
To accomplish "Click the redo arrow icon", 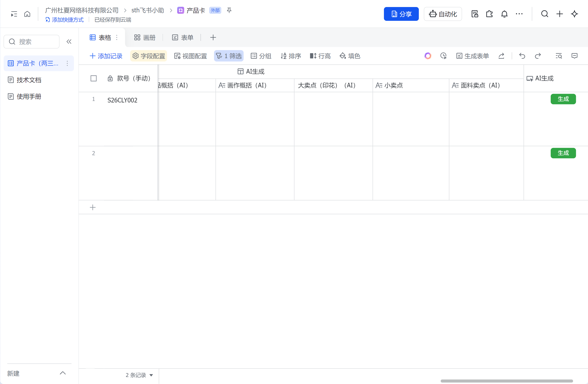I will (x=538, y=56).
